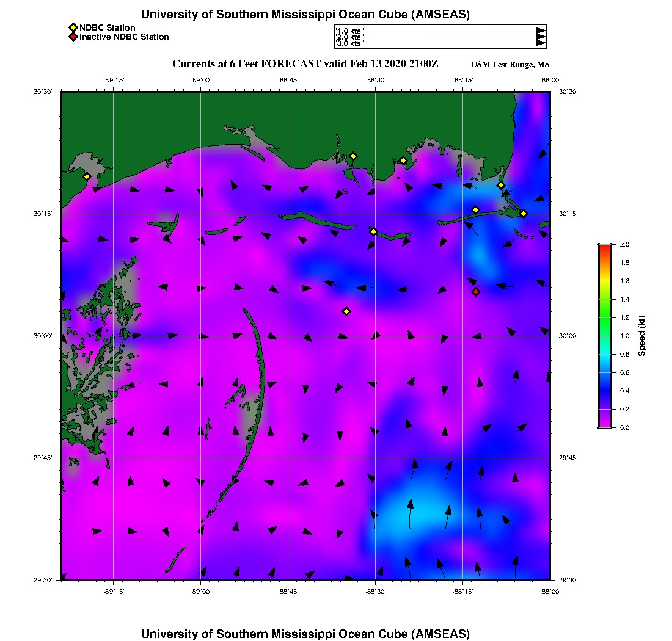
Task: Click the "NDBC Station" legend label
Action: pos(108,27)
